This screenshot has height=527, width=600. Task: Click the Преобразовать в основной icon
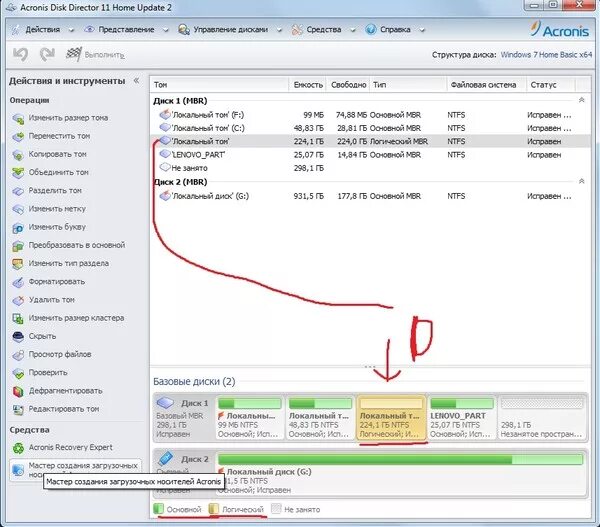pyautogui.click(x=18, y=246)
